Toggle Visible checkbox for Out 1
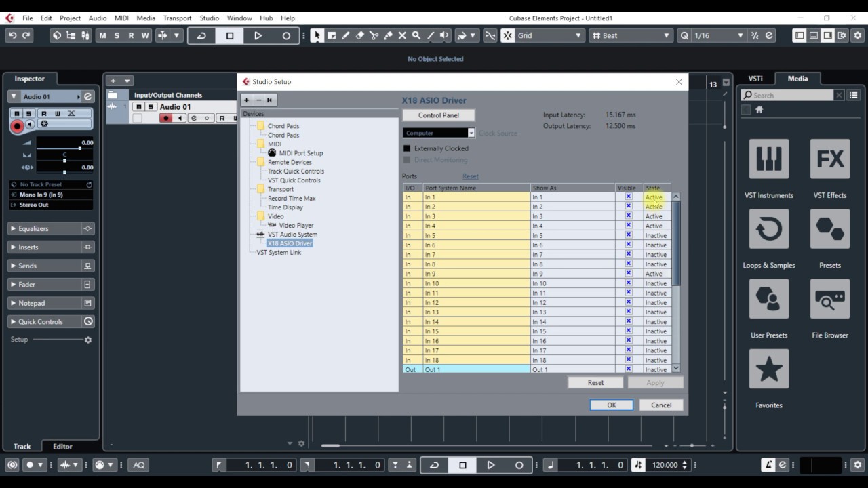868x488 pixels. 628,369
